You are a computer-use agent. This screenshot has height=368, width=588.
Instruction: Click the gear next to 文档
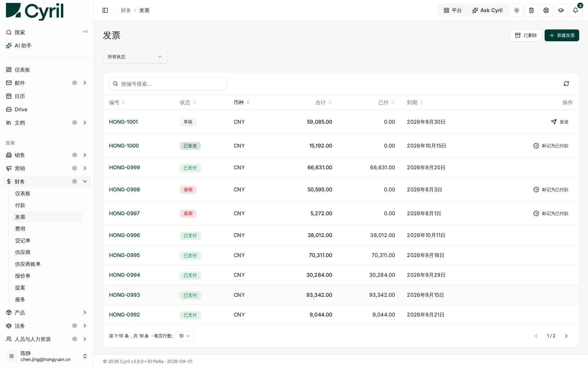point(75,123)
